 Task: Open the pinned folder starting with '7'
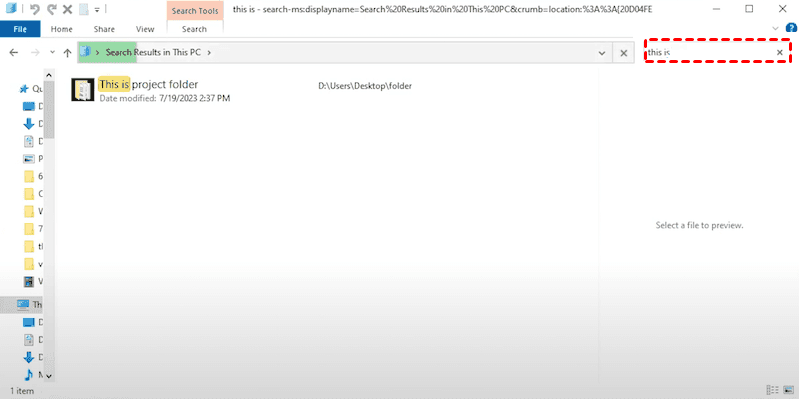tap(29, 228)
